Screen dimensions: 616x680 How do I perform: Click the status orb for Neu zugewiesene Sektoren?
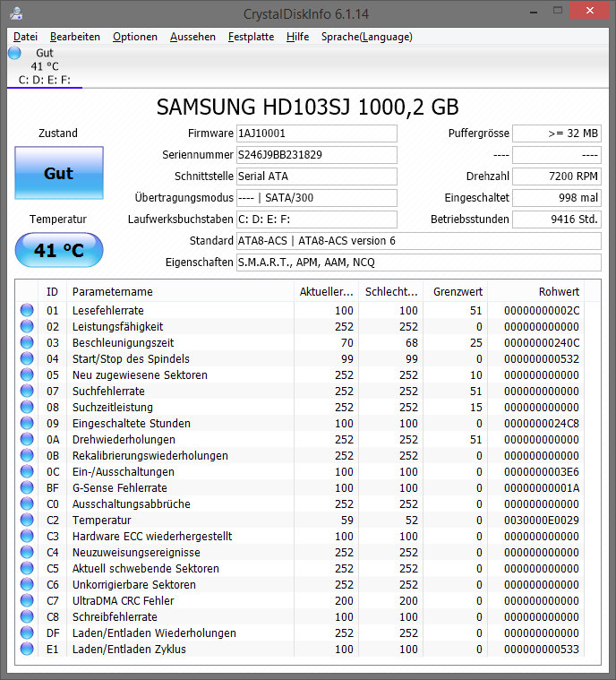pyautogui.click(x=27, y=374)
